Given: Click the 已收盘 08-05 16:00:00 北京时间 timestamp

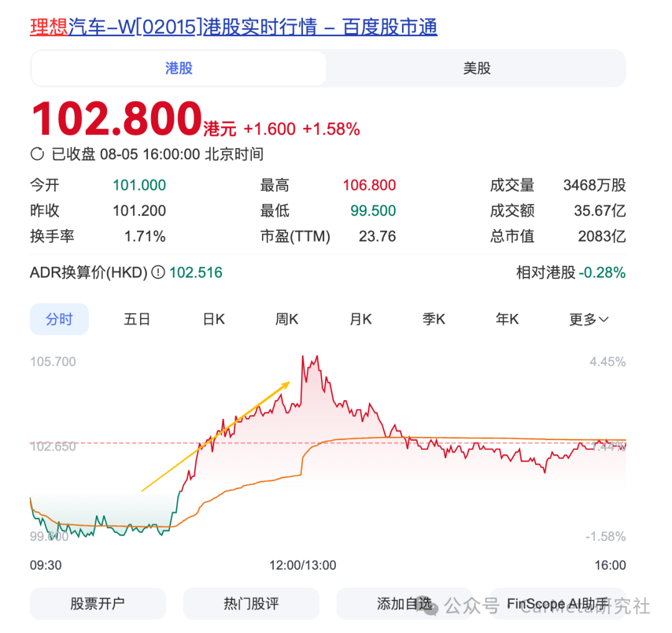Looking at the screenshot, I should click(x=157, y=154).
